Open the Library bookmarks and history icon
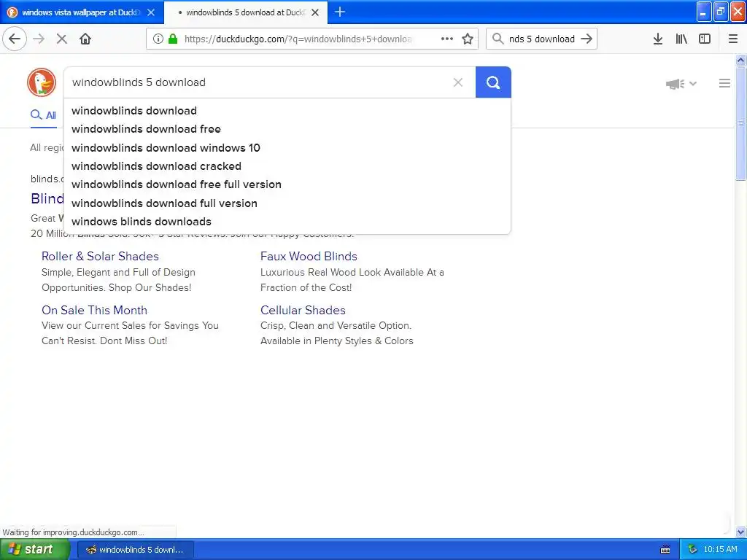Viewport: 747px width, 560px height. point(681,39)
